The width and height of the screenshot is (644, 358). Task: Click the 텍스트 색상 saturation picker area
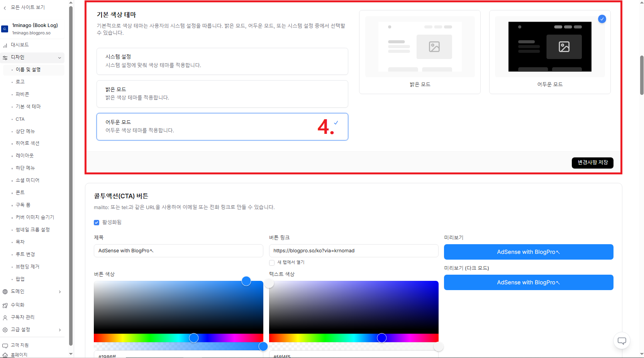coord(354,307)
